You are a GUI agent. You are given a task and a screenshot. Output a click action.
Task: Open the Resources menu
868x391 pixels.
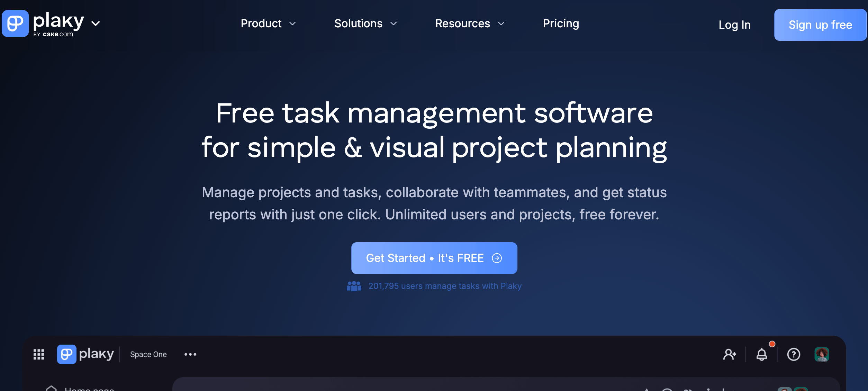point(470,24)
